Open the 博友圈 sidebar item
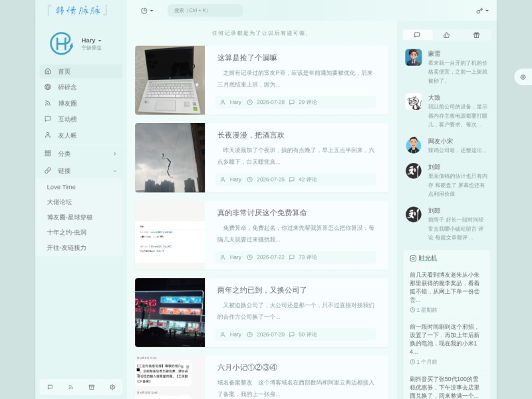 tap(80, 103)
